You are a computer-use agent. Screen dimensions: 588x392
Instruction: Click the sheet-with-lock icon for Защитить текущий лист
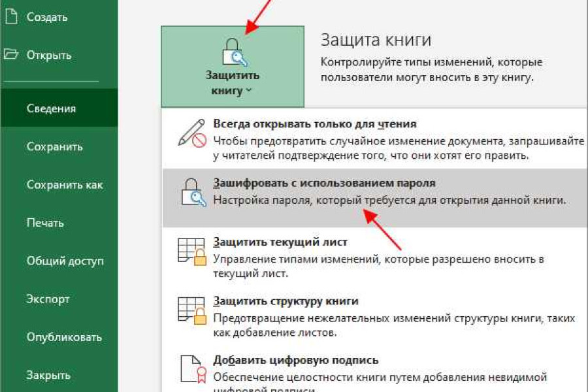[x=192, y=252]
